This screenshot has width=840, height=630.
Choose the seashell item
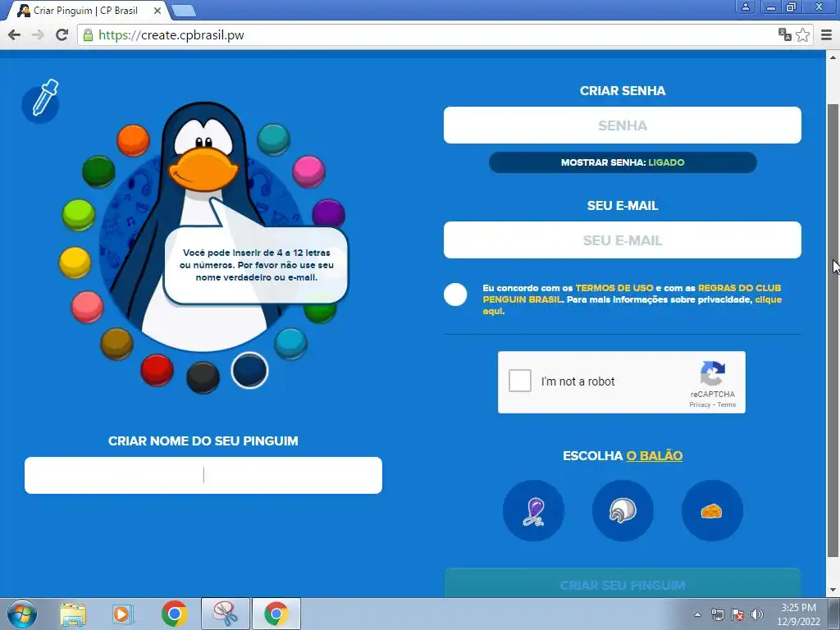click(x=623, y=510)
